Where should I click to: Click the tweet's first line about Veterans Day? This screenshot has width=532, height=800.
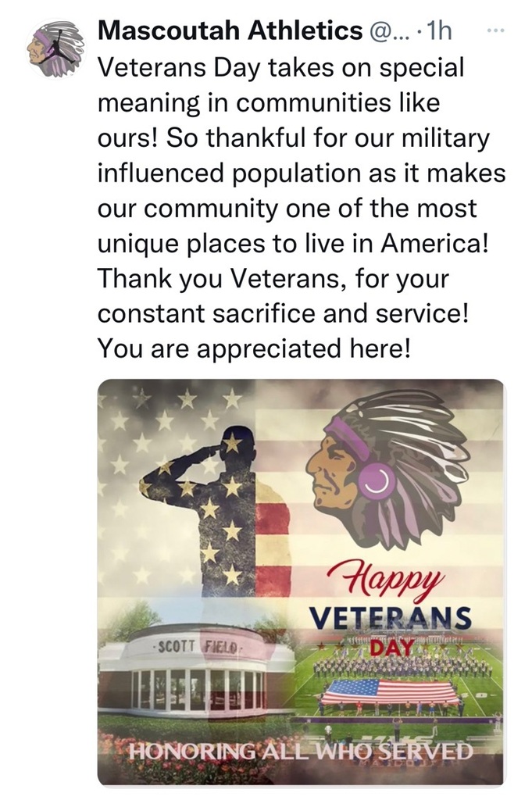click(280, 67)
